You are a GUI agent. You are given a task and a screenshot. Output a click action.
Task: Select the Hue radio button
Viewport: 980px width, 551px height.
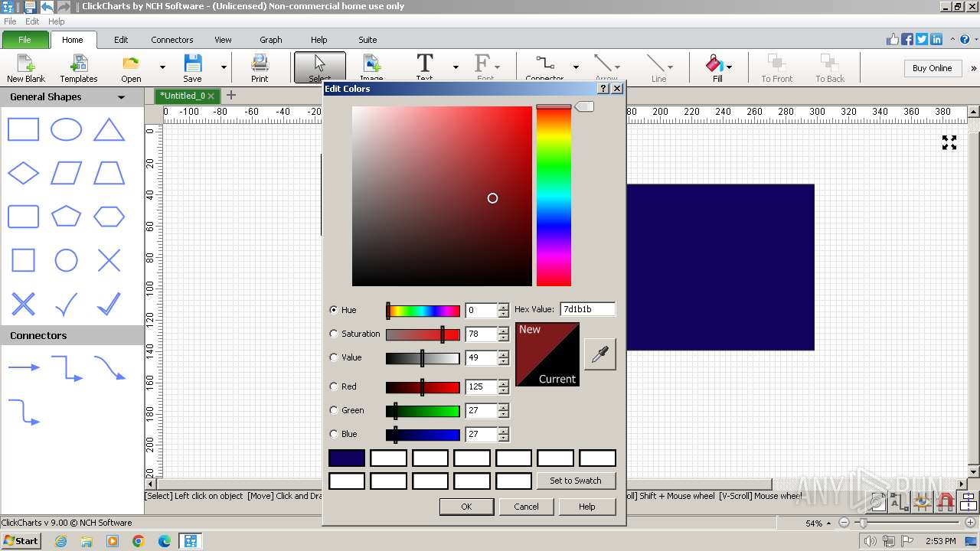(333, 310)
